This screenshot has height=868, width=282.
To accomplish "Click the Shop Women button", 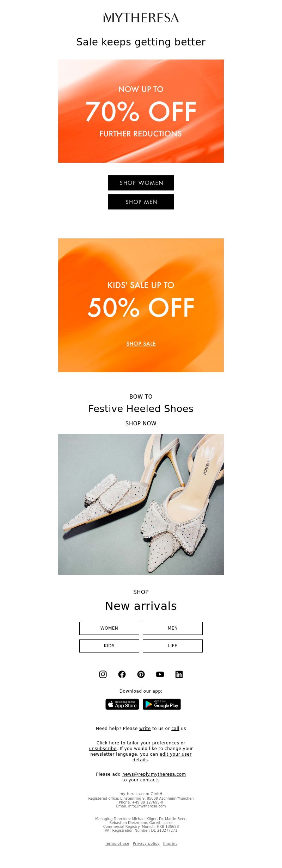I will point(141,183).
